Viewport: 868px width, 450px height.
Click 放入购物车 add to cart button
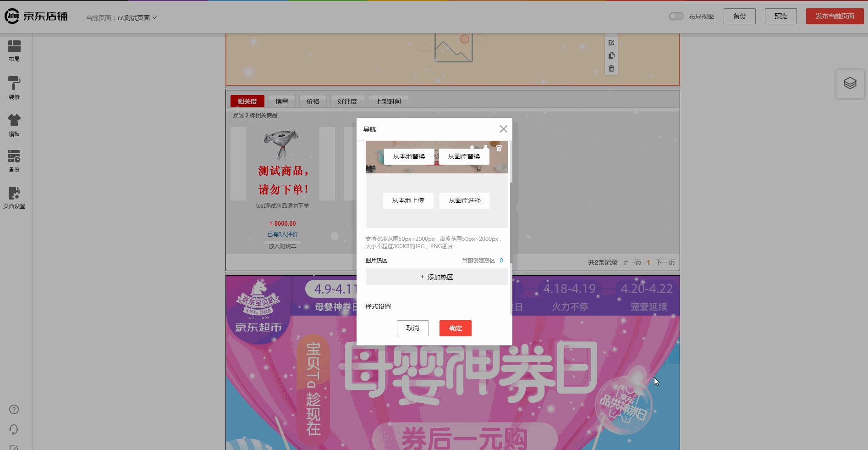click(283, 246)
